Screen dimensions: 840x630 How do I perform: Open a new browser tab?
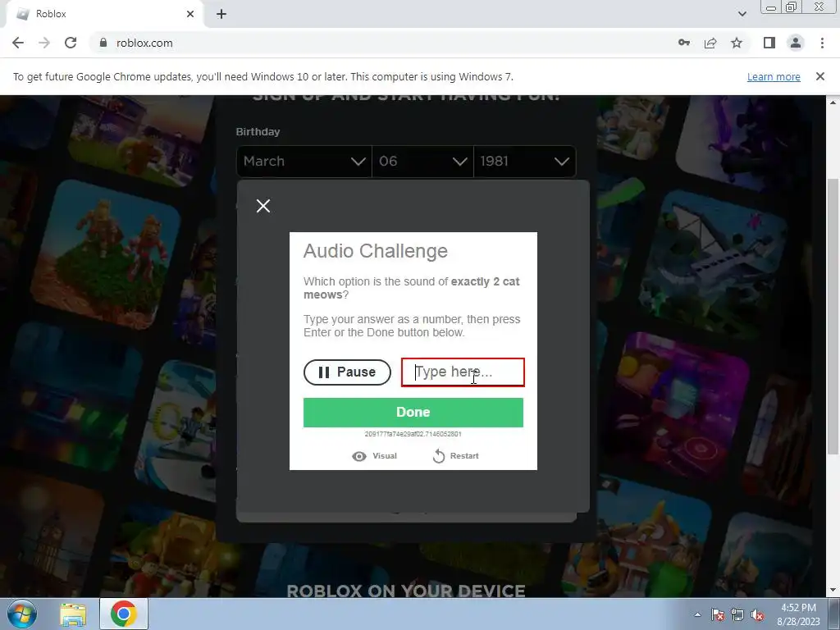point(221,14)
